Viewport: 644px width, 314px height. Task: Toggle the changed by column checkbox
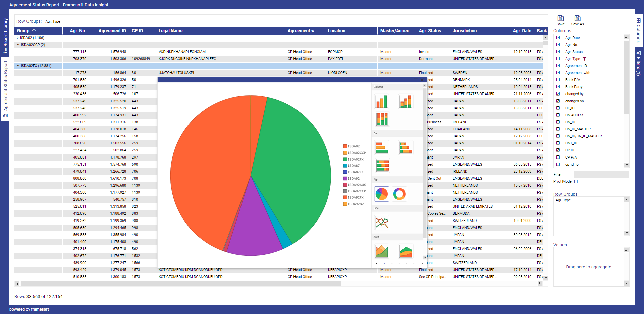pos(558,94)
